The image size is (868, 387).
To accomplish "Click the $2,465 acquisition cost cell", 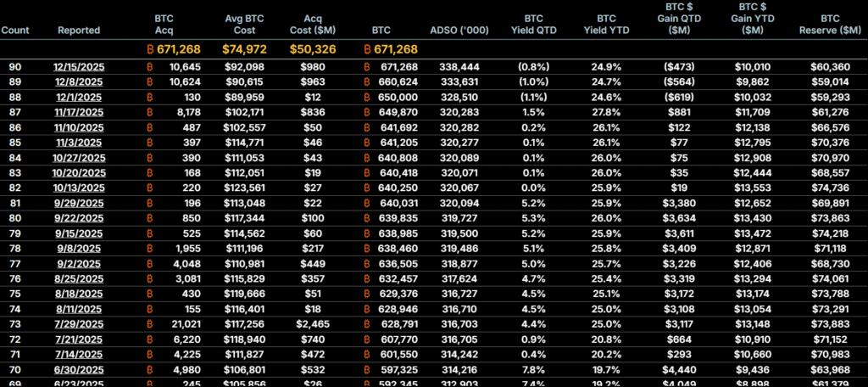I will pyautogui.click(x=313, y=323).
